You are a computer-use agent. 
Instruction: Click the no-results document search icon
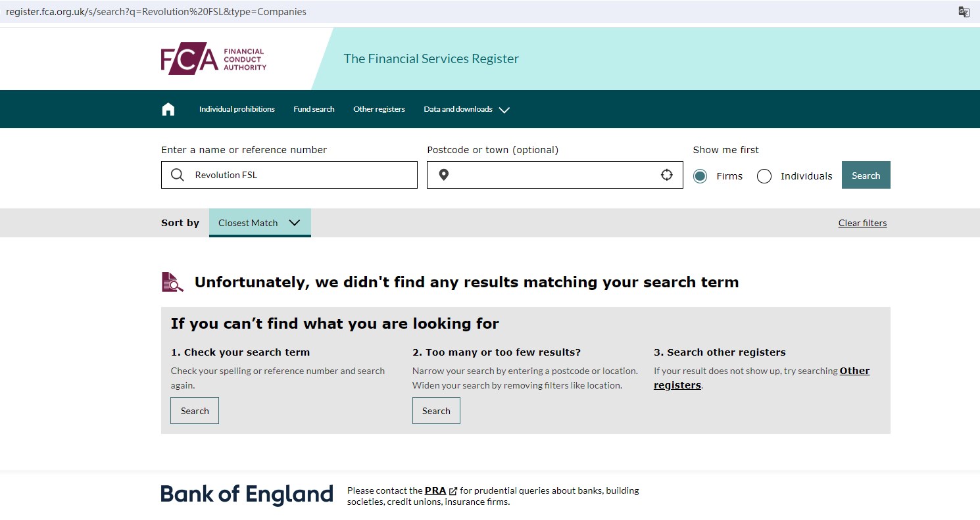(172, 282)
